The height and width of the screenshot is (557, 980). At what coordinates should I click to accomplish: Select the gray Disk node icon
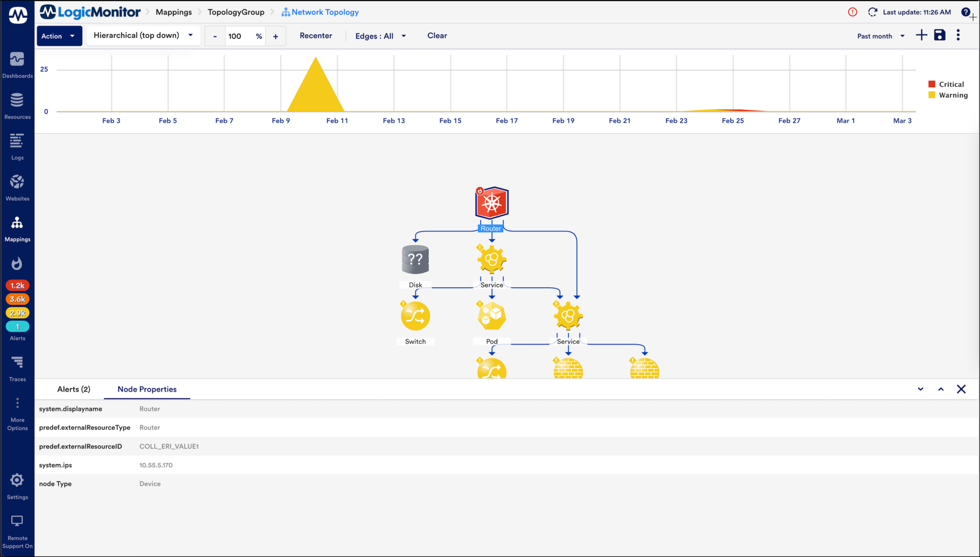point(415,259)
